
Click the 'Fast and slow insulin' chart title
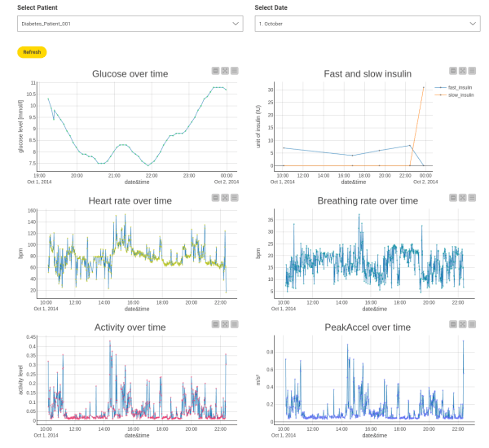[368, 74]
